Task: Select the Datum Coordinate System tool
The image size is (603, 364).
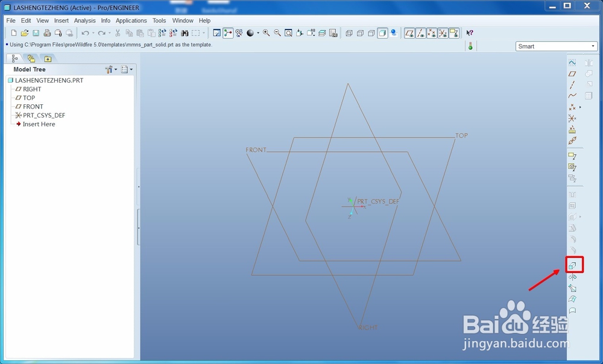Action: (x=572, y=118)
